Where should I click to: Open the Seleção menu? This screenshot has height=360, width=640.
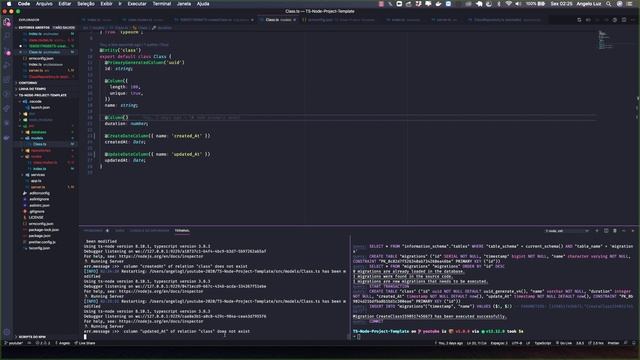86,4
